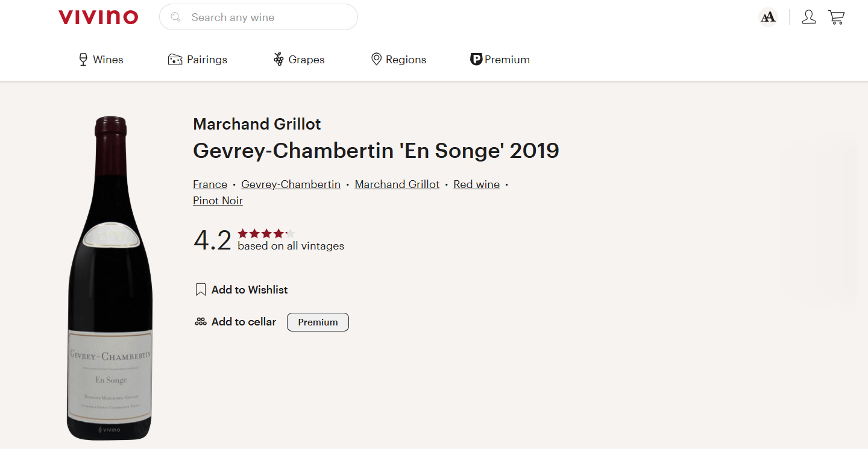Image resolution: width=868 pixels, height=449 pixels.
Task: Click the cheese Pairings icon
Action: (x=175, y=60)
